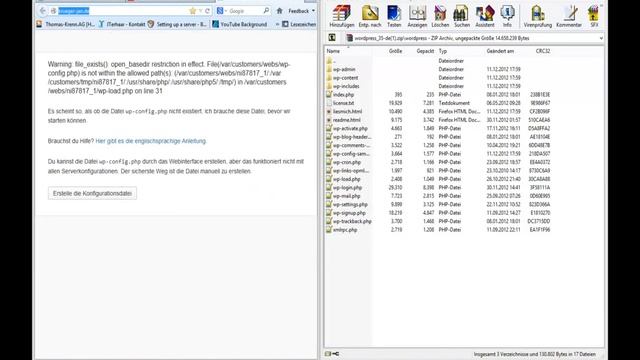Viewport: 640px width, 360px height.
Task: Sort by the Typ column header
Action: (443, 51)
